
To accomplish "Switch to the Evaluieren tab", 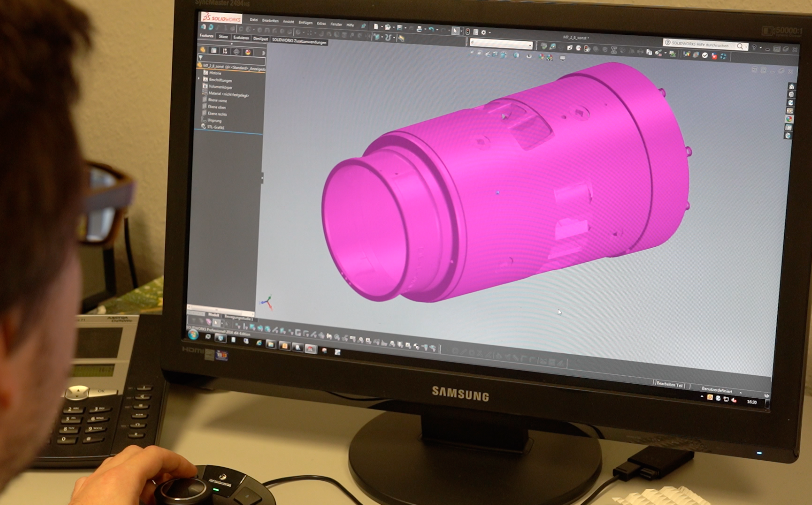I will coord(241,37).
